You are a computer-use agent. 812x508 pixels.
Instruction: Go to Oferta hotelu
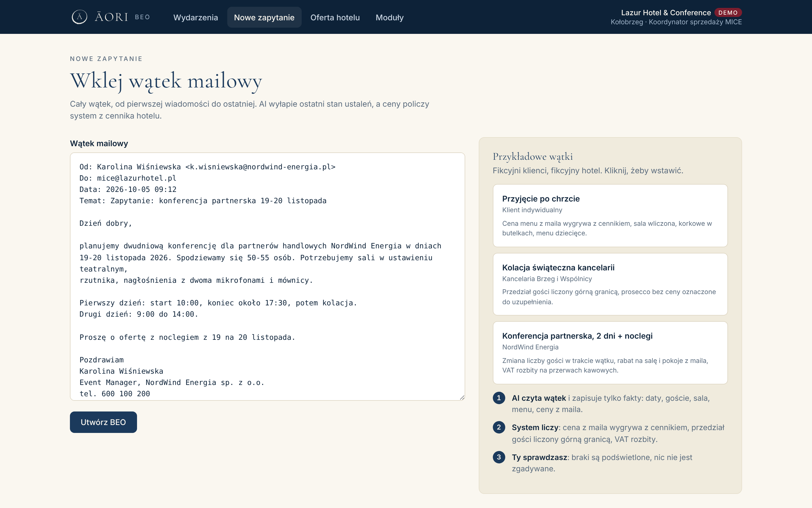click(335, 17)
